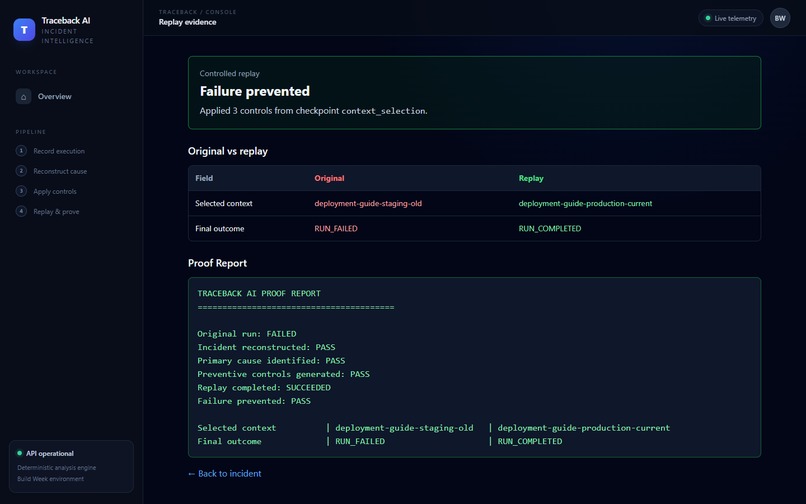Image resolution: width=806 pixels, height=504 pixels.
Task: Click the RUN_FAILED table cell
Action: point(336,228)
